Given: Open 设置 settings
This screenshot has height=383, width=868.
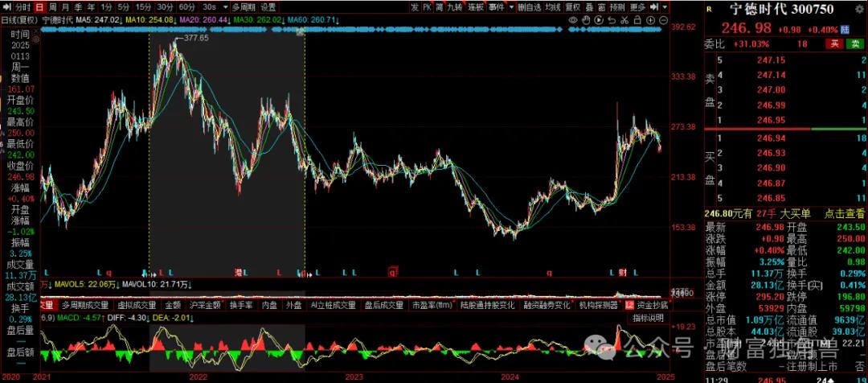Looking at the screenshot, I should click(x=268, y=7).
